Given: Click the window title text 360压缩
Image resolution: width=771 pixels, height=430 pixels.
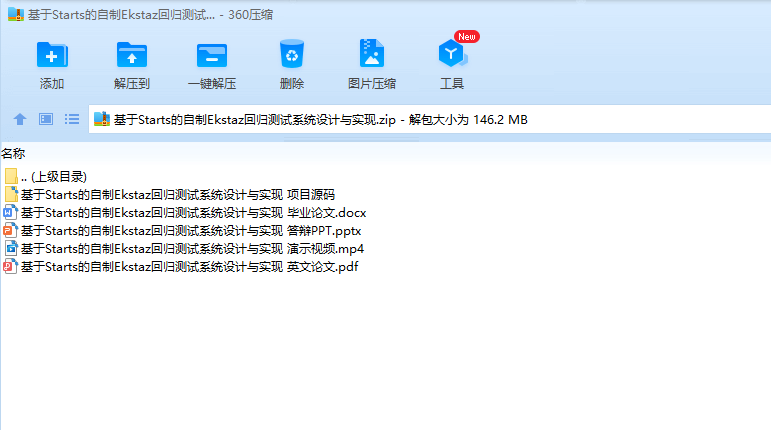Looking at the screenshot, I should 250,15.
